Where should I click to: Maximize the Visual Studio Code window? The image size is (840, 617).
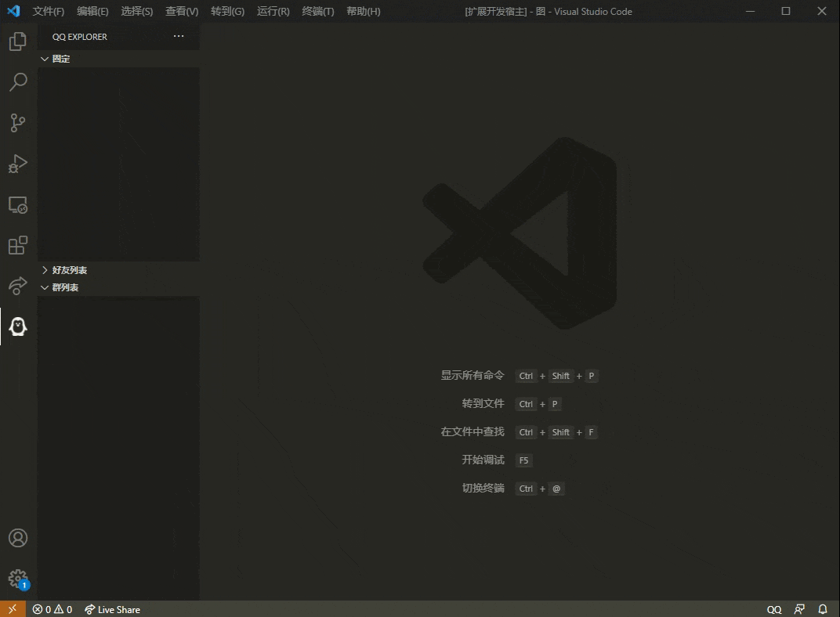(x=786, y=11)
